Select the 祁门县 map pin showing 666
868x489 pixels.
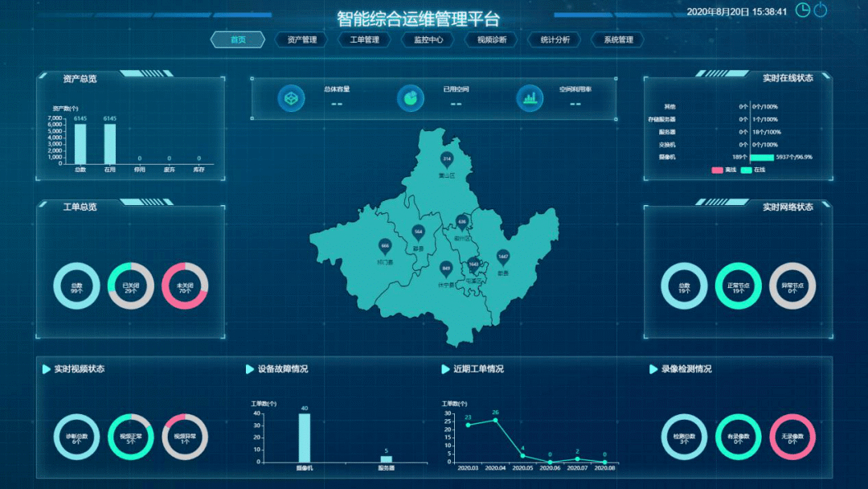pos(385,246)
